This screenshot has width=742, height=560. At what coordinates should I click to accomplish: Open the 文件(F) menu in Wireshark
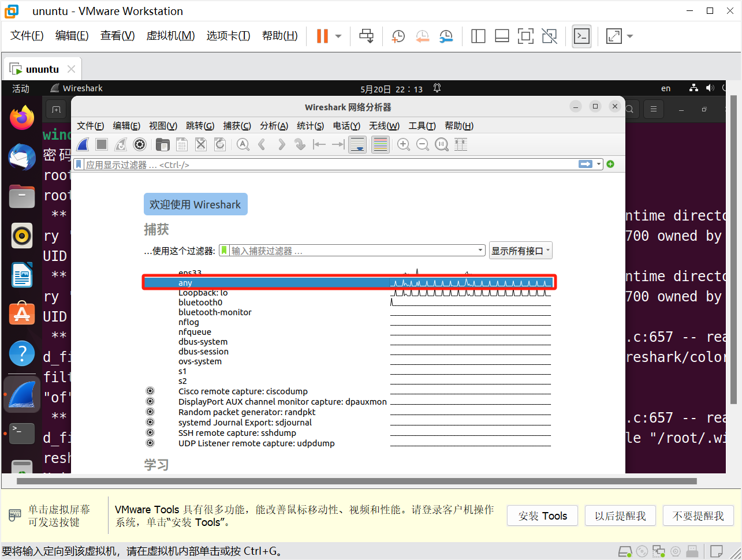(90, 126)
